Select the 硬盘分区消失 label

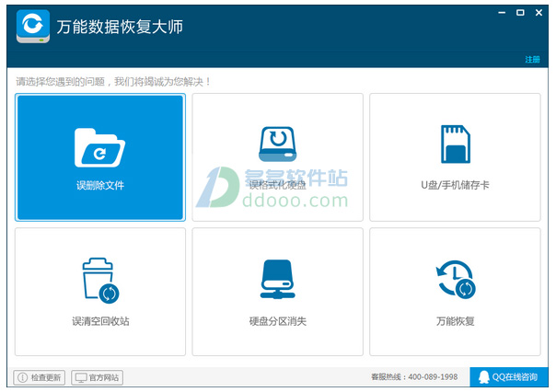tap(278, 321)
